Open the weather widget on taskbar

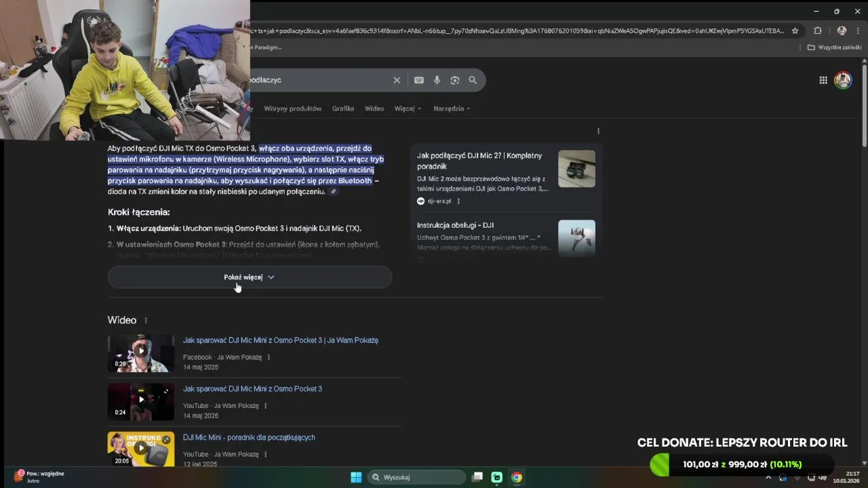point(39,476)
